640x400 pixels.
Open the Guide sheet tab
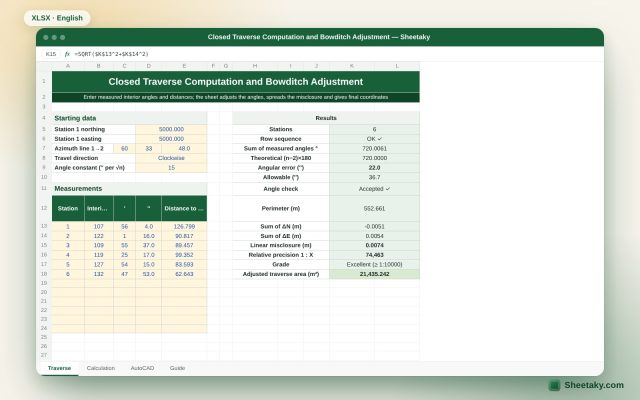[x=178, y=368]
